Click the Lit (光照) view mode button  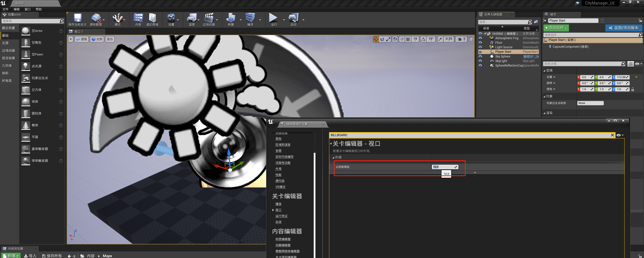coord(97,39)
